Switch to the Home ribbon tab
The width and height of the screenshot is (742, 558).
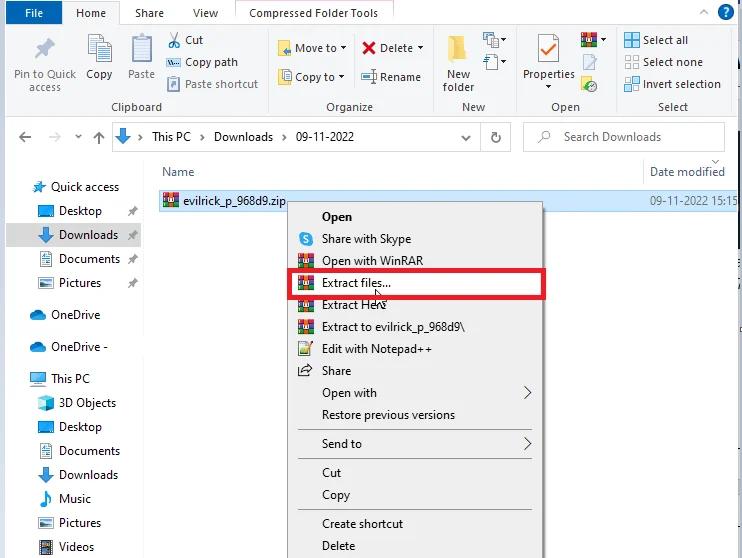pyautogui.click(x=91, y=13)
